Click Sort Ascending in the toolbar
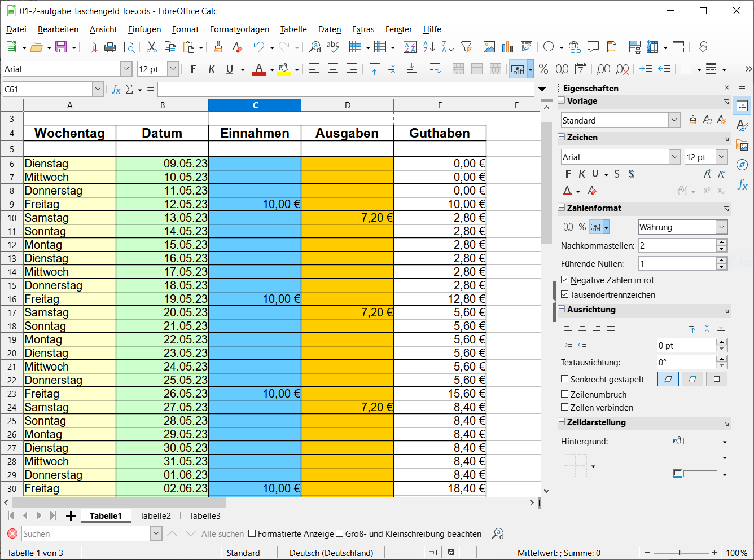This screenshot has height=560, width=754. [429, 47]
